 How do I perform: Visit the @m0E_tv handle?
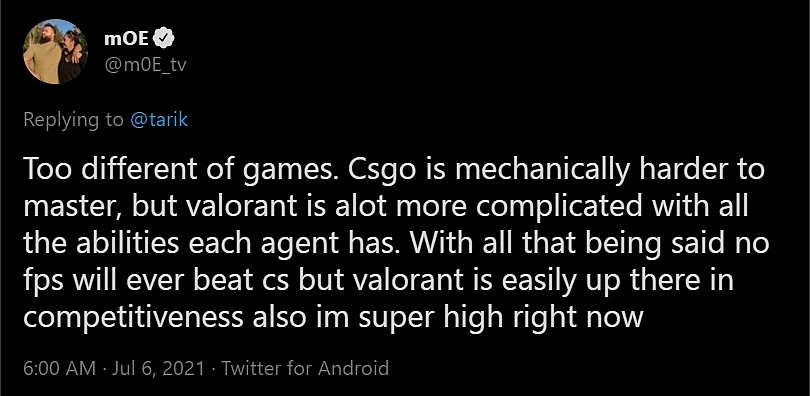[x=145, y=65]
